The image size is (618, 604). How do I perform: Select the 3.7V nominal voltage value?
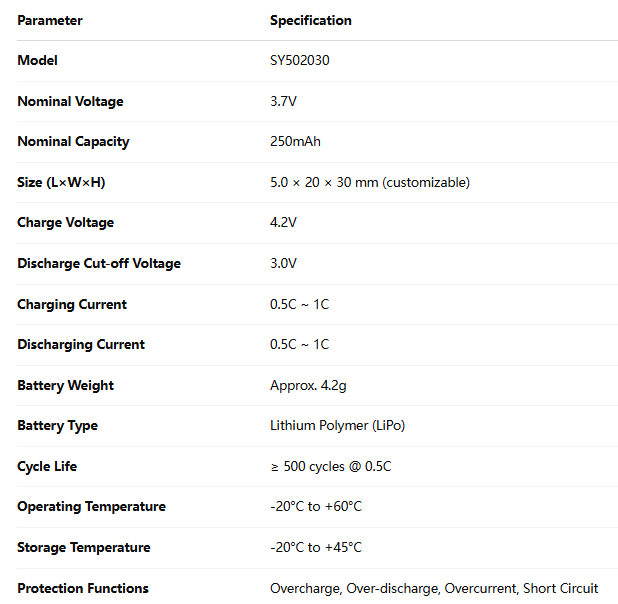283,101
